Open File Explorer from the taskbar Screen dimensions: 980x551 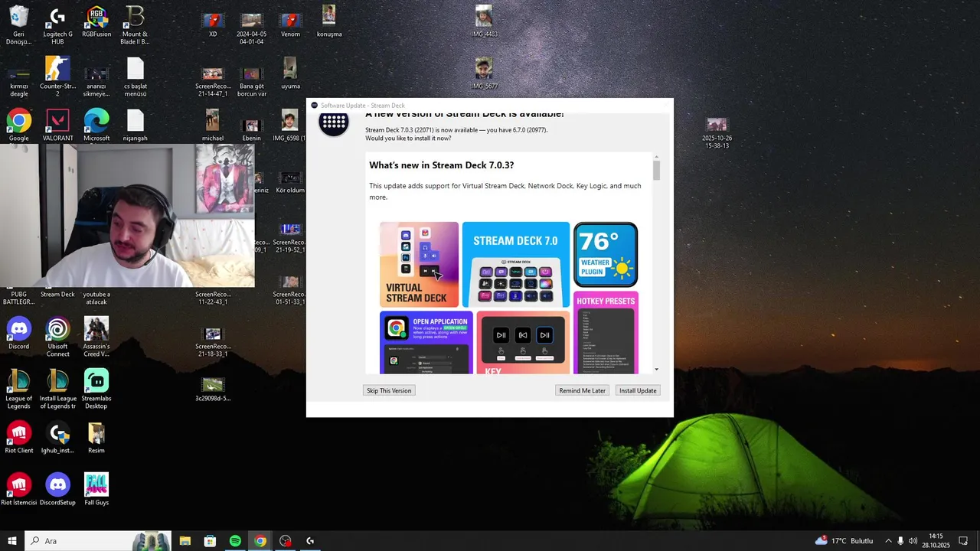(185, 541)
